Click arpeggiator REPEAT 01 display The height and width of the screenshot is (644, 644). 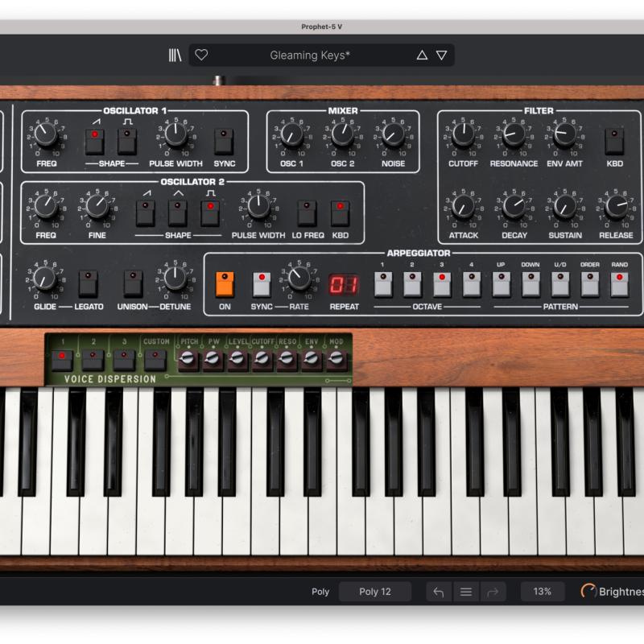344,285
